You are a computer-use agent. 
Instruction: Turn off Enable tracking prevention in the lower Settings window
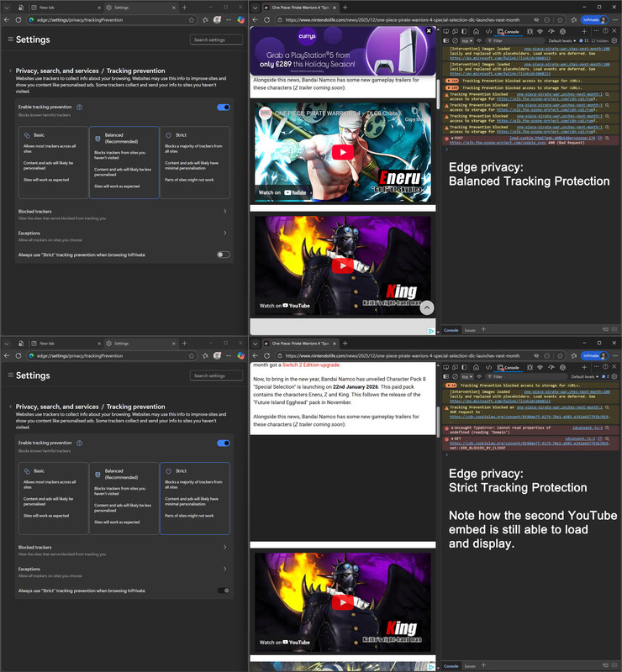[224, 444]
